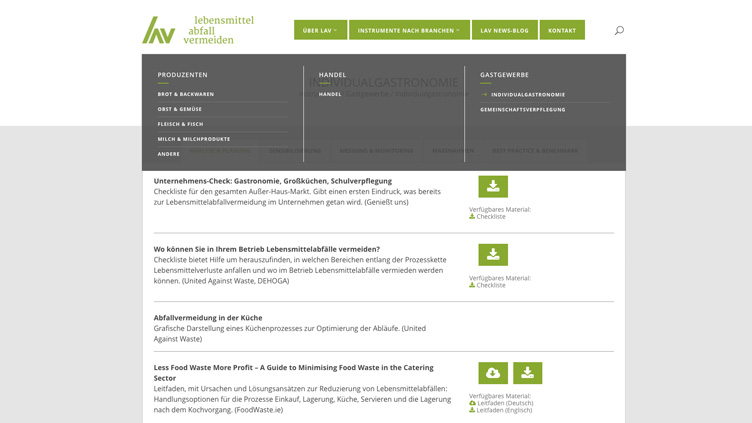Select Milch & Milchprodukte submenu entry

pos(194,139)
